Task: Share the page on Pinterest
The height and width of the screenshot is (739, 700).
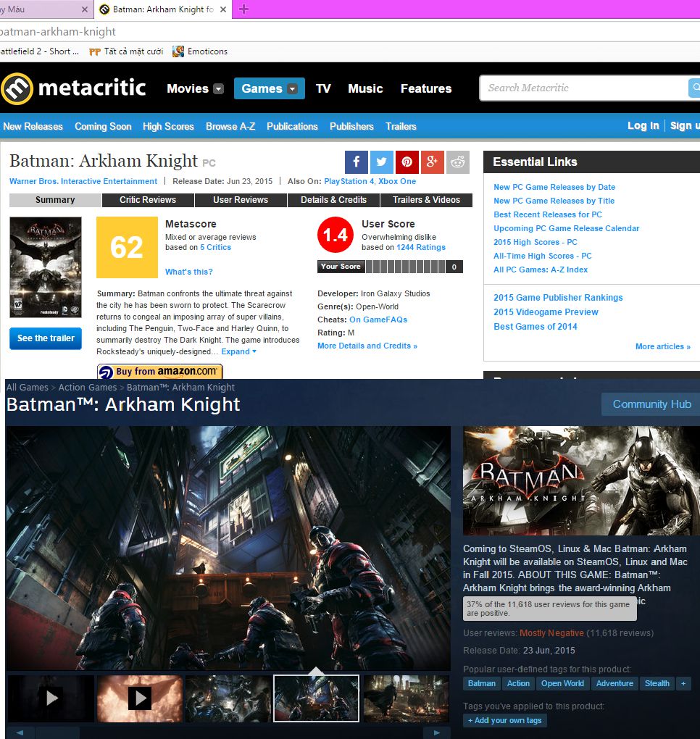Action: [x=407, y=162]
